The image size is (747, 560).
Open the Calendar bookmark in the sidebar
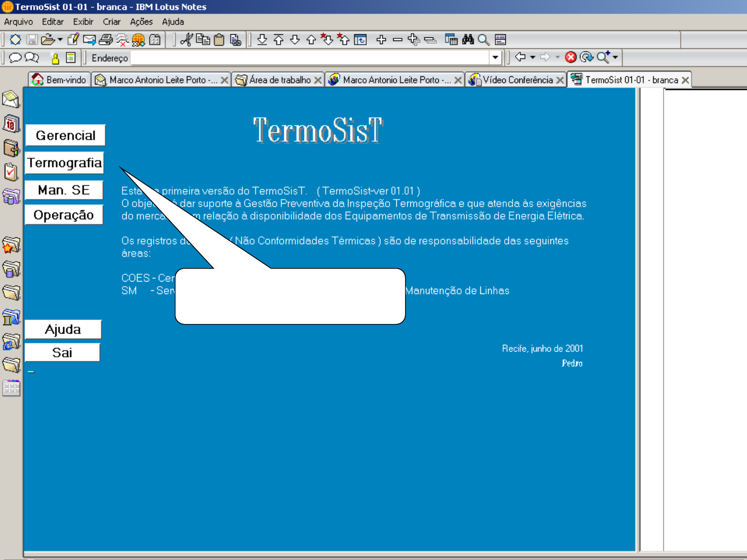click(11, 124)
